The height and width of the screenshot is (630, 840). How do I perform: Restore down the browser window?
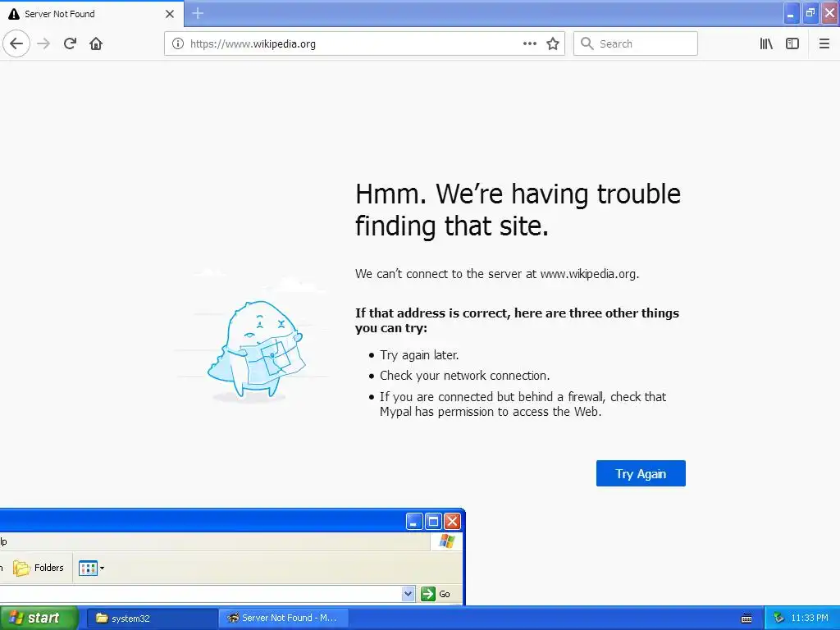pyautogui.click(x=810, y=13)
